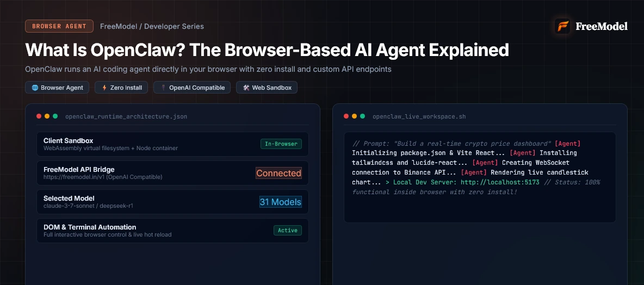The width and height of the screenshot is (644, 285).
Task: Click yellow dot in runtime architecture window
Action: coord(47,116)
